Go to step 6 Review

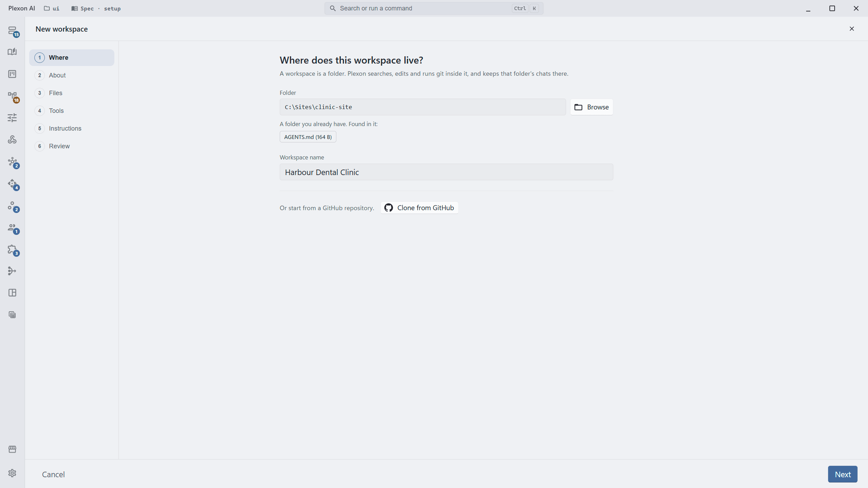click(x=72, y=146)
